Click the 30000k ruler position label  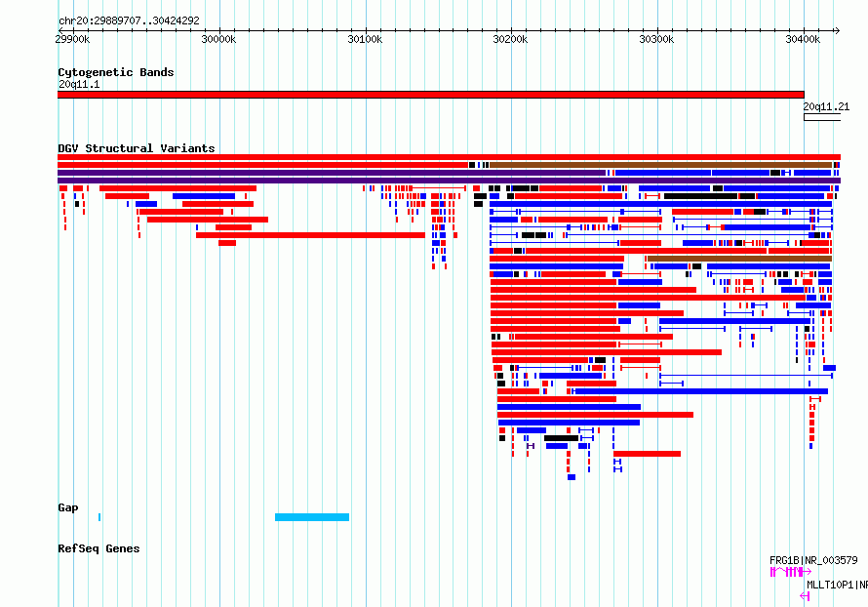pos(218,39)
